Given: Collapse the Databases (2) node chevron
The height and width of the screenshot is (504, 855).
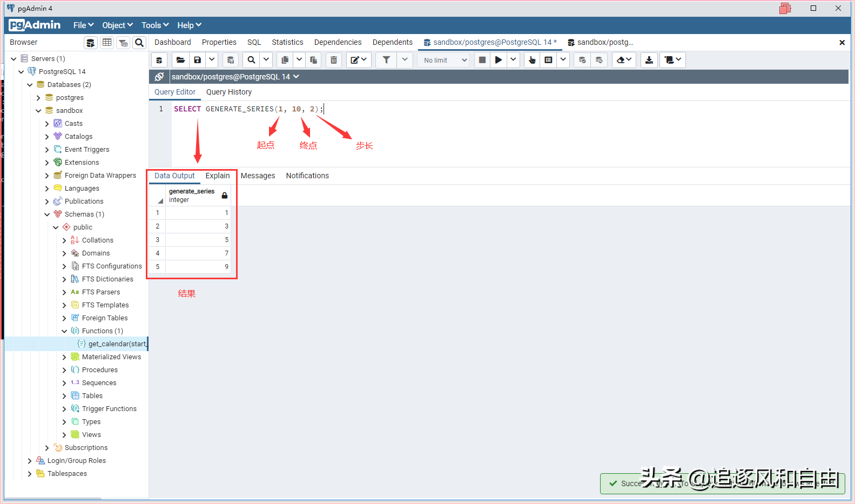Looking at the screenshot, I should coord(30,85).
